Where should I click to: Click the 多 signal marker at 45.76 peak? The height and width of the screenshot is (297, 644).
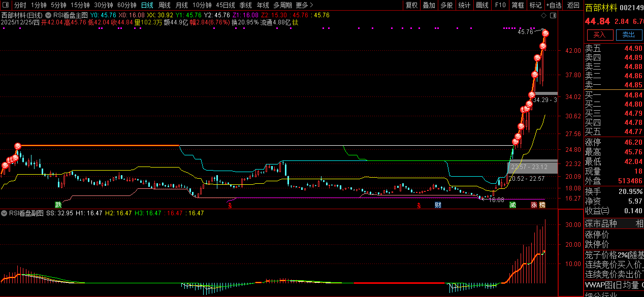pyautogui.click(x=546, y=34)
